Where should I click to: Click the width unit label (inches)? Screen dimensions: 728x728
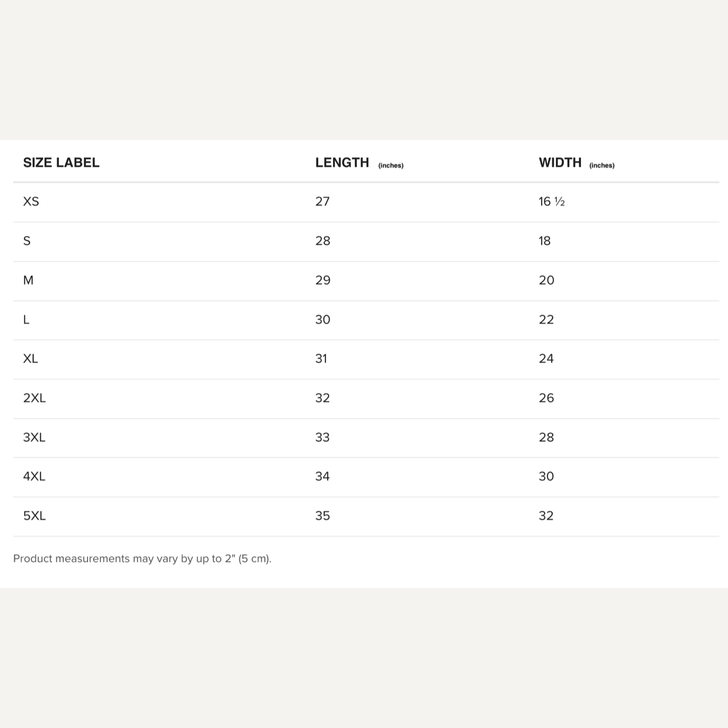click(x=602, y=165)
